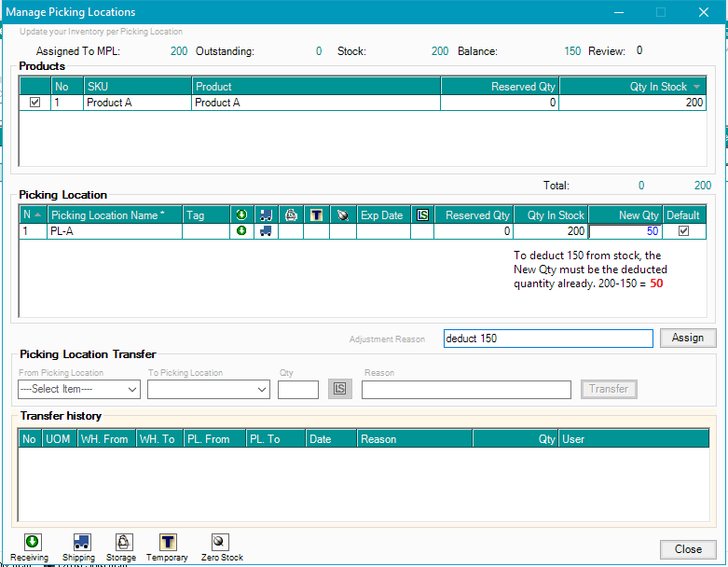Toggle the Default checkbox for PL-A

point(683,231)
